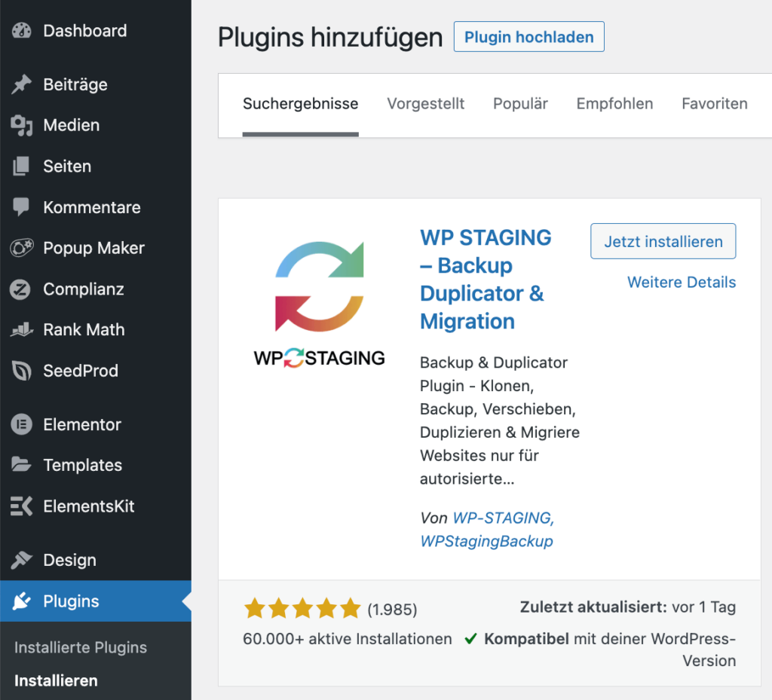Screen dimensions: 772x700
Task: Click the SeedProd leaf icon
Action: [21, 371]
